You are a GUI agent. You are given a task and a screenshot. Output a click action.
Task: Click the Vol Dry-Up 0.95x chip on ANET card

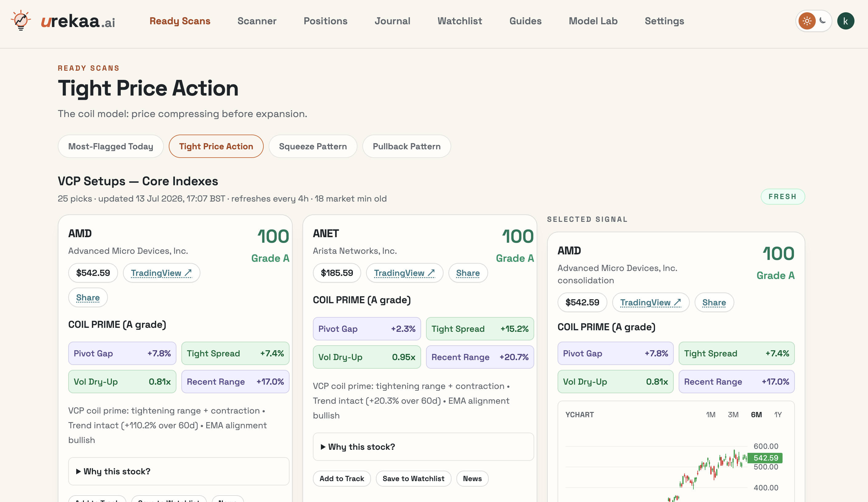(x=367, y=357)
